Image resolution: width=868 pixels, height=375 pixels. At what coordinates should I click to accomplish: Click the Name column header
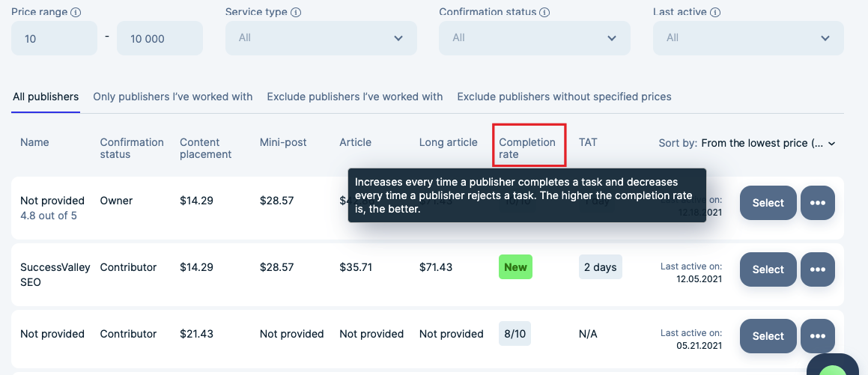point(34,142)
